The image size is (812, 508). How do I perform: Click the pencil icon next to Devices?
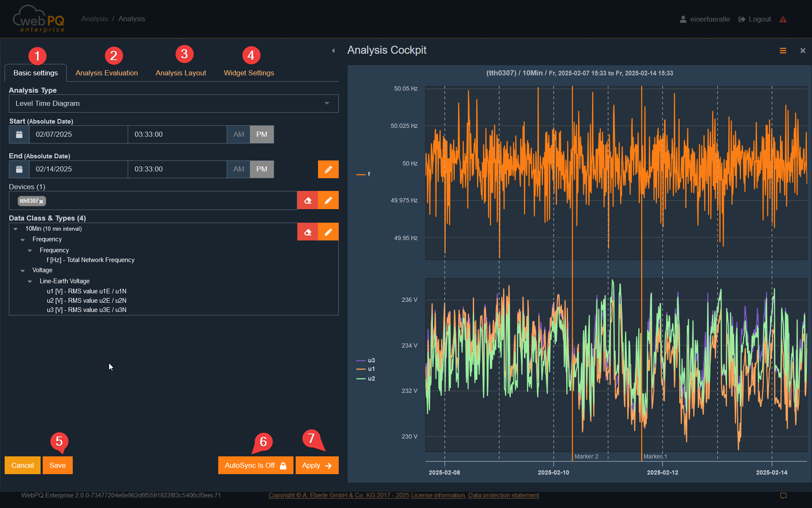[x=328, y=200]
